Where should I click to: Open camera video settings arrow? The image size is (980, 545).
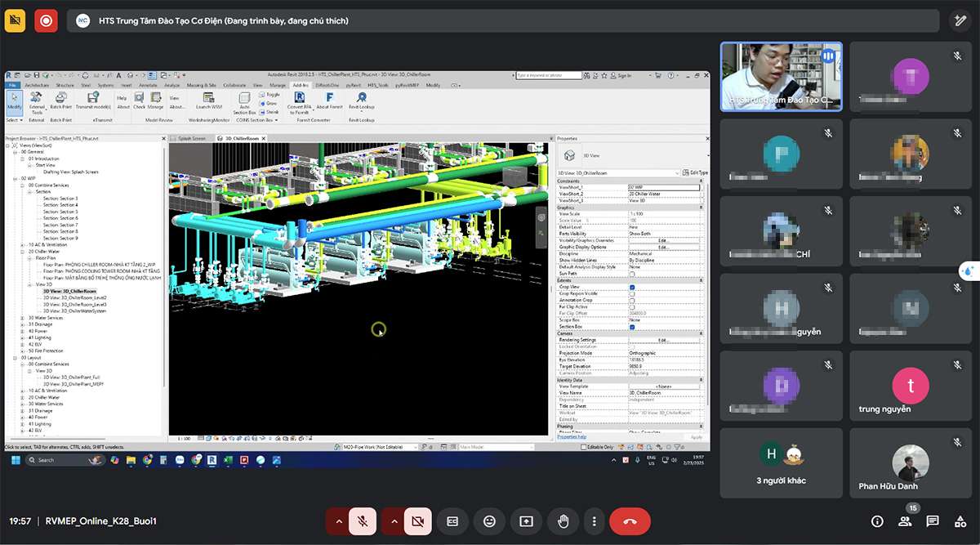click(394, 520)
